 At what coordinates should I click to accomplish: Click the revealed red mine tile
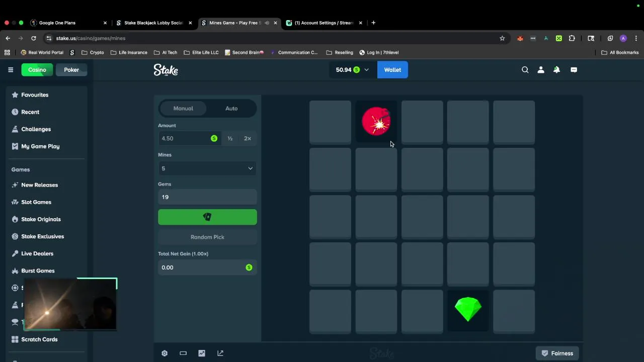coord(376,122)
